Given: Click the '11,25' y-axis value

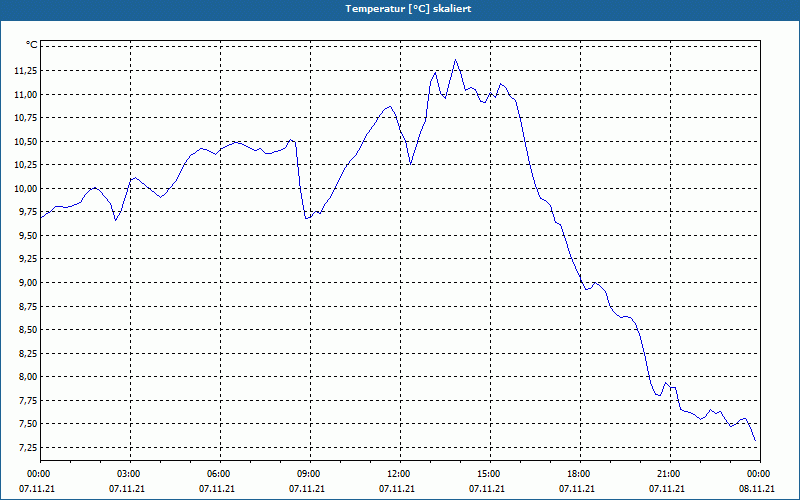Looking at the screenshot, I should coord(26,71).
